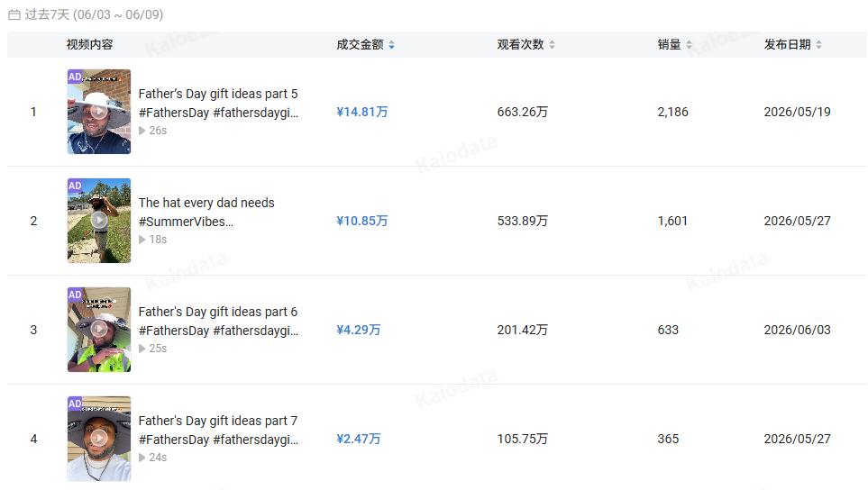Open the ¥14.81万 revenue value
Image resolution: width=868 pixels, height=490 pixels.
click(362, 112)
